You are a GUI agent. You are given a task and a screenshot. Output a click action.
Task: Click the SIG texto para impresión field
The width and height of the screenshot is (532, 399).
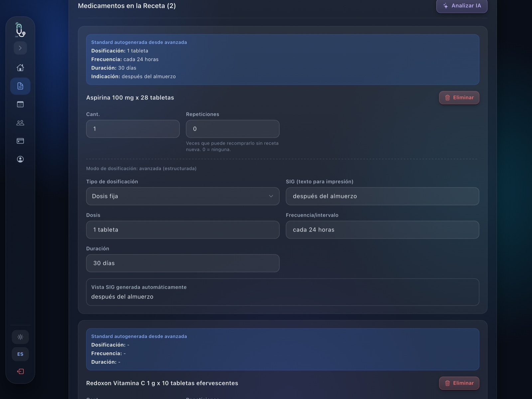(x=382, y=196)
